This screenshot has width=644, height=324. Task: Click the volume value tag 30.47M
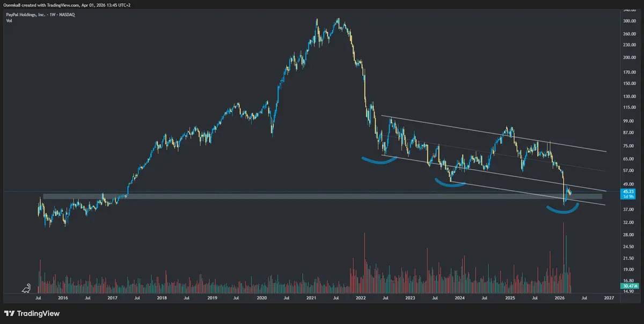tap(629, 287)
